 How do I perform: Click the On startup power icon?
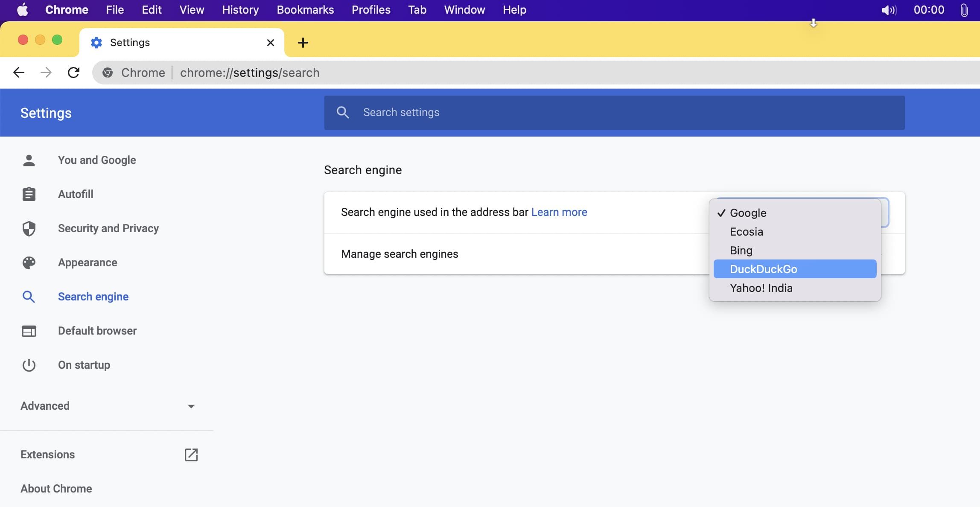(x=29, y=365)
